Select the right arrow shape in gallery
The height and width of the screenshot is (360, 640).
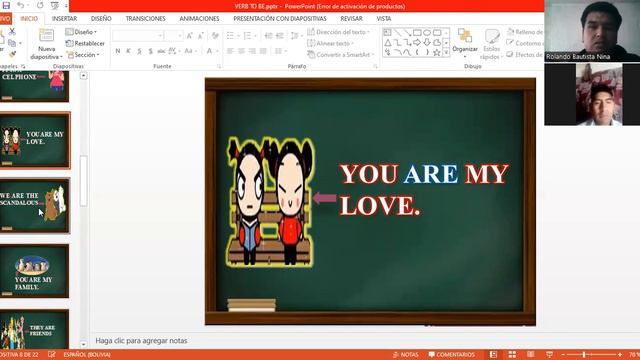[417, 42]
